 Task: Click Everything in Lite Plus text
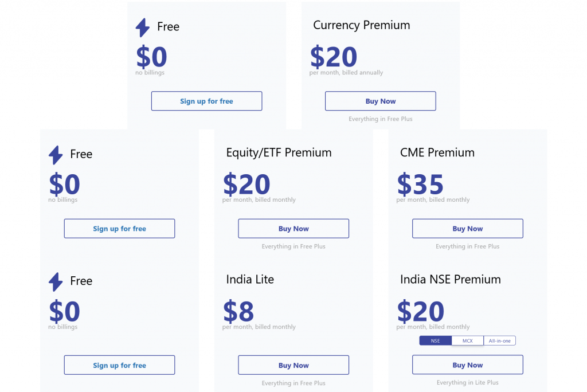pyautogui.click(x=468, y=382)
